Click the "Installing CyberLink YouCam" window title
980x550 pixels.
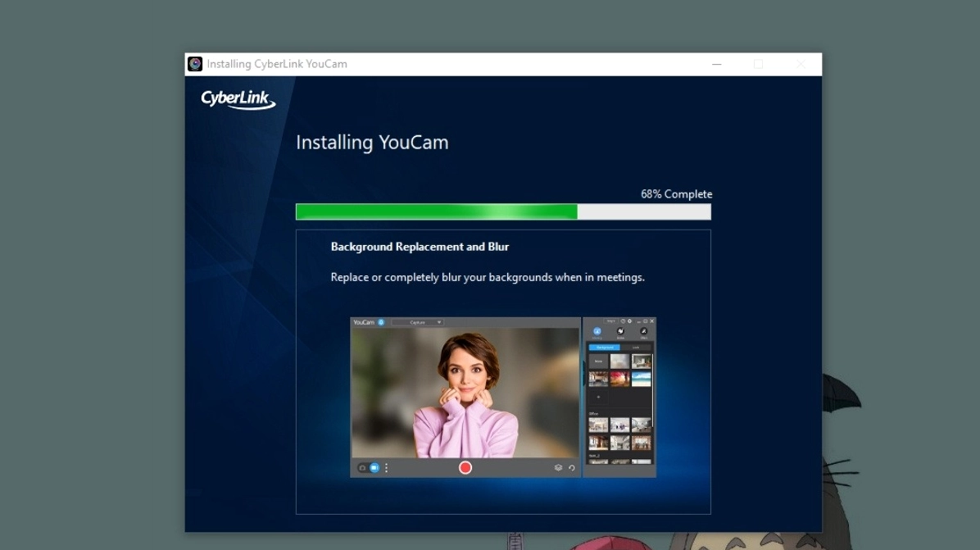[277, 64]
